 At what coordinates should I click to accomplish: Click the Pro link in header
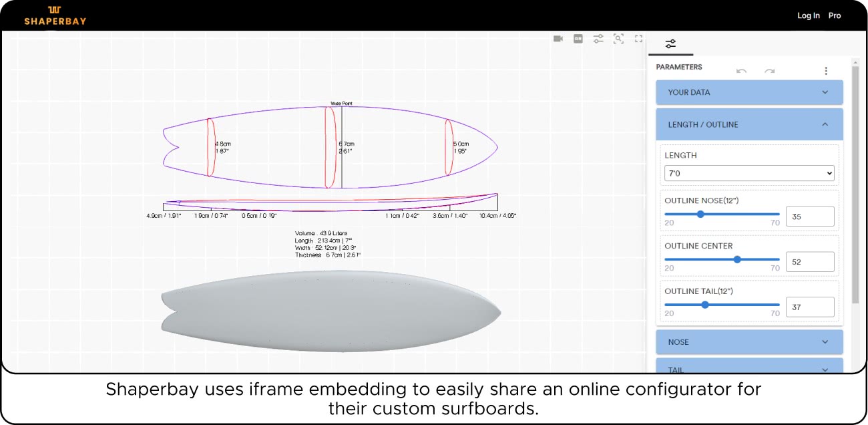pyautogui.click(x=835, y=15)
